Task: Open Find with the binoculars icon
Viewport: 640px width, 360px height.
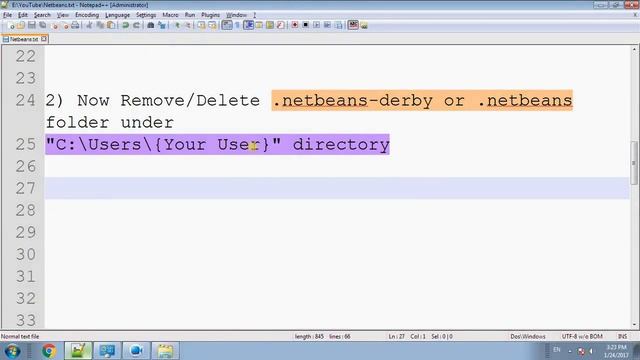Action: point(151,25)
